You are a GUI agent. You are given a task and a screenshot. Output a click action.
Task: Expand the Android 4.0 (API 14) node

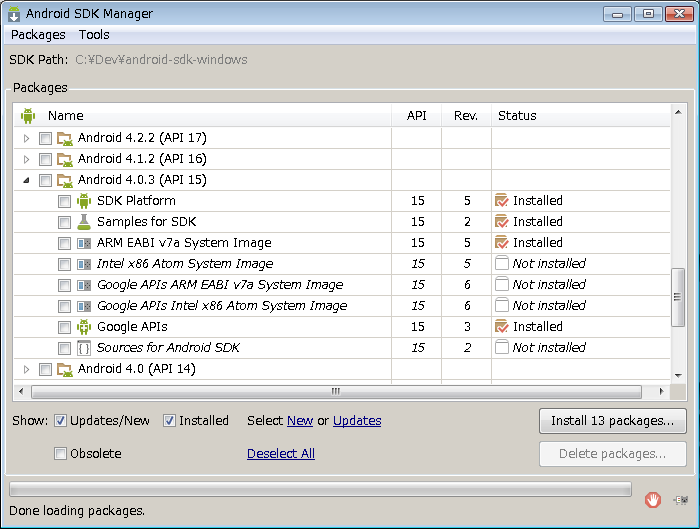tap(27, 369)
